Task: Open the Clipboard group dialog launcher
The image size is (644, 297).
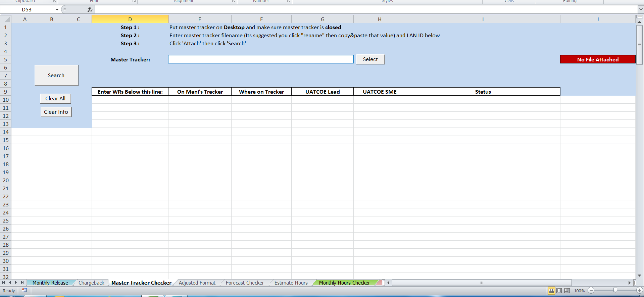Action: coord(54,1)
